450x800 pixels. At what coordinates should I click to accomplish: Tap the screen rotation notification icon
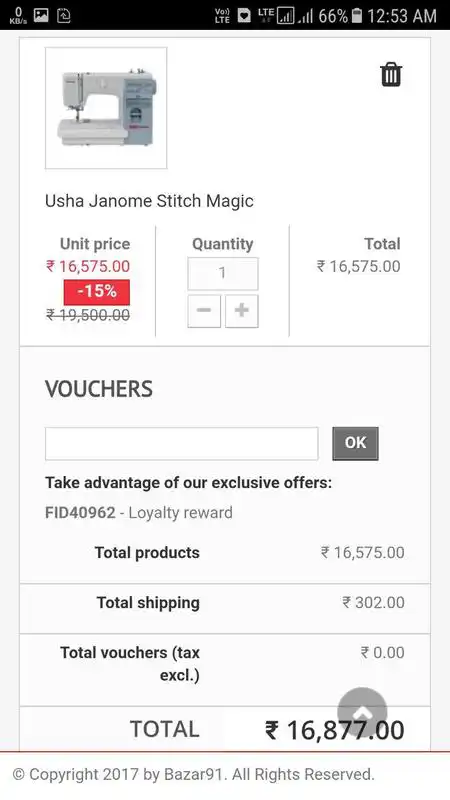[x=64, y=15]
